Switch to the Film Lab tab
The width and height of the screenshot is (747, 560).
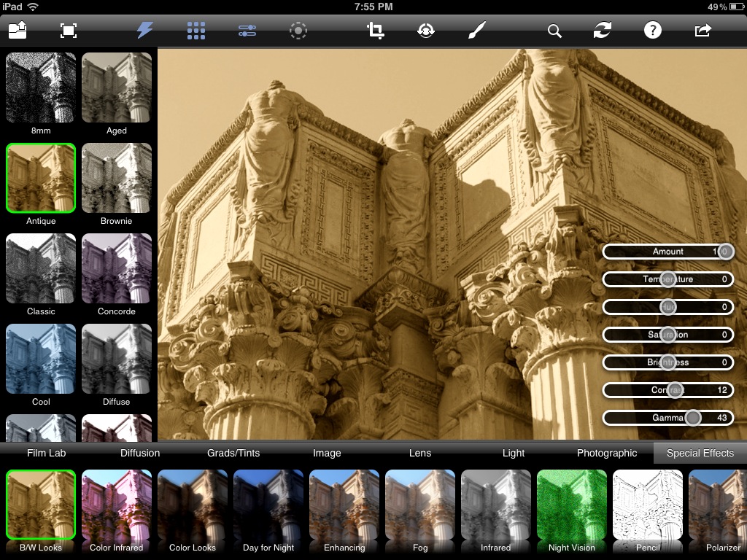[x=47, y=453]
